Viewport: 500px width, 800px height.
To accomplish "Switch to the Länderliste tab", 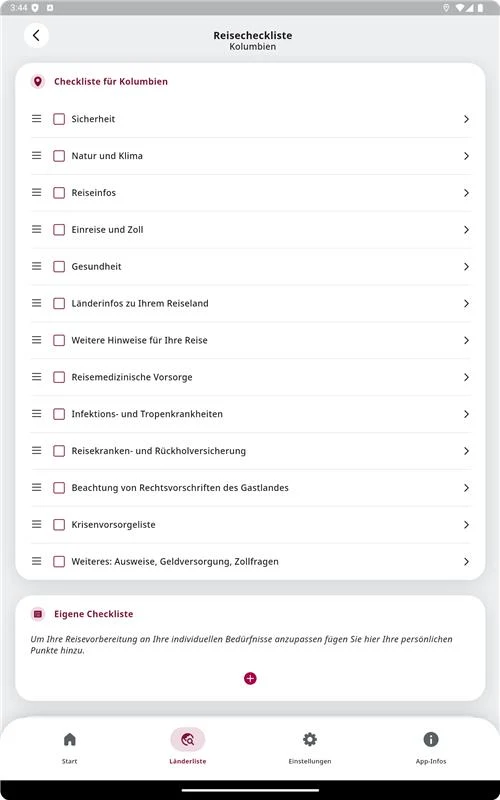I will coord(188,746).
